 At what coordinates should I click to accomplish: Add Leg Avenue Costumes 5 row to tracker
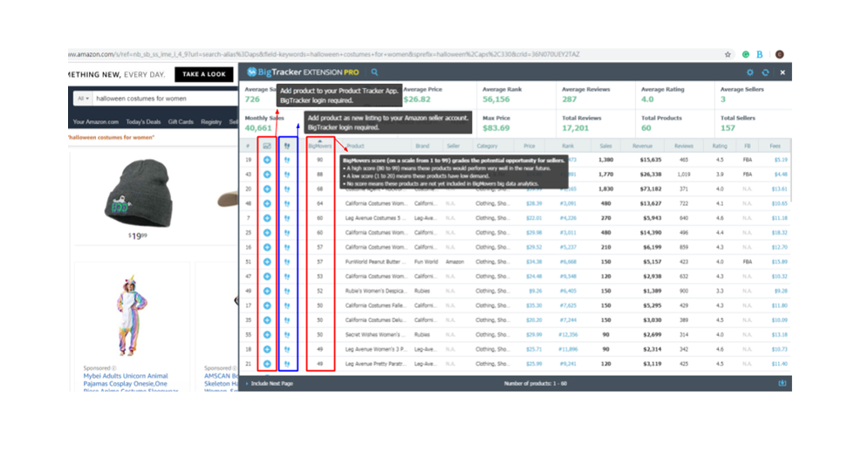tap(267, 218)
